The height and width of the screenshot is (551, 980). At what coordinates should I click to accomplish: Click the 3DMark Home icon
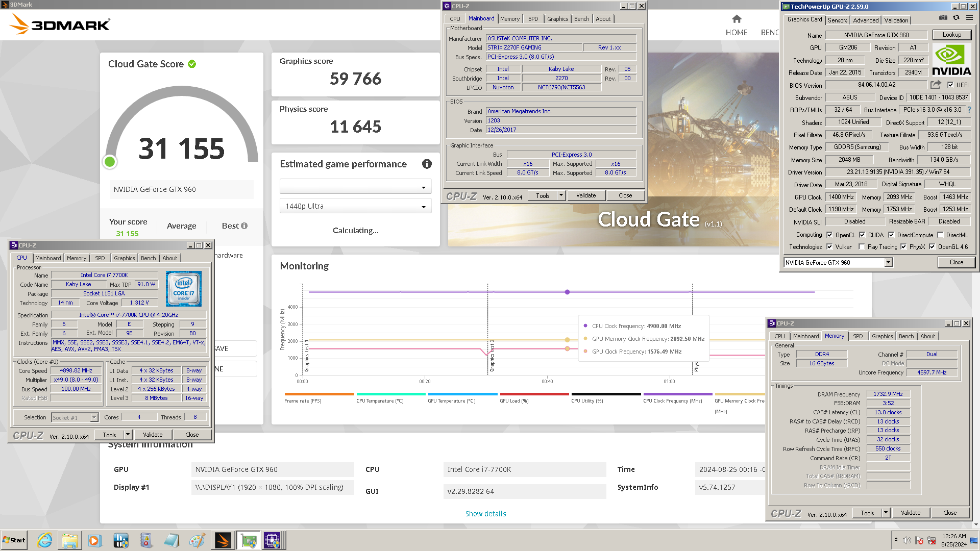pos(737,19)
